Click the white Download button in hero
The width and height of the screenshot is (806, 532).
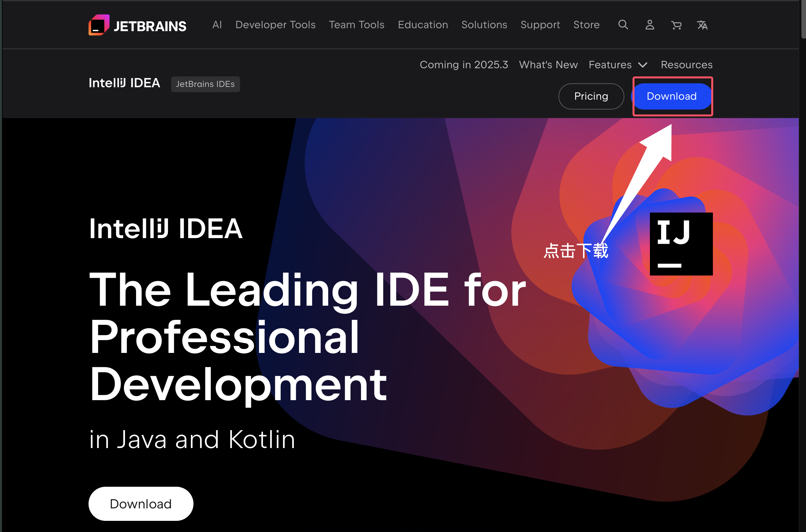click(141, 504)
